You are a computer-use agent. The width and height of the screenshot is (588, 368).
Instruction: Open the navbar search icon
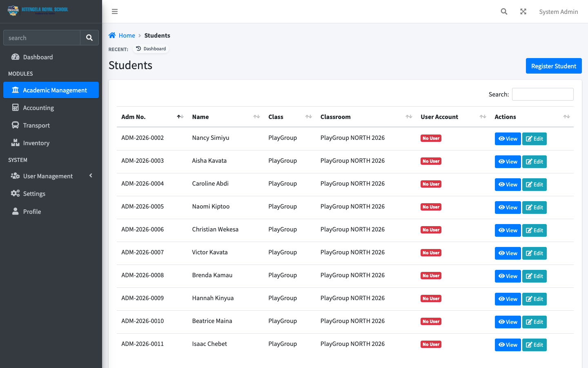[504, 11]
